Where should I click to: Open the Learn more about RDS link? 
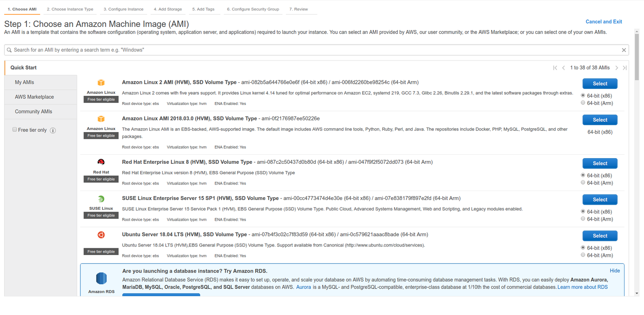coord(582,287)
